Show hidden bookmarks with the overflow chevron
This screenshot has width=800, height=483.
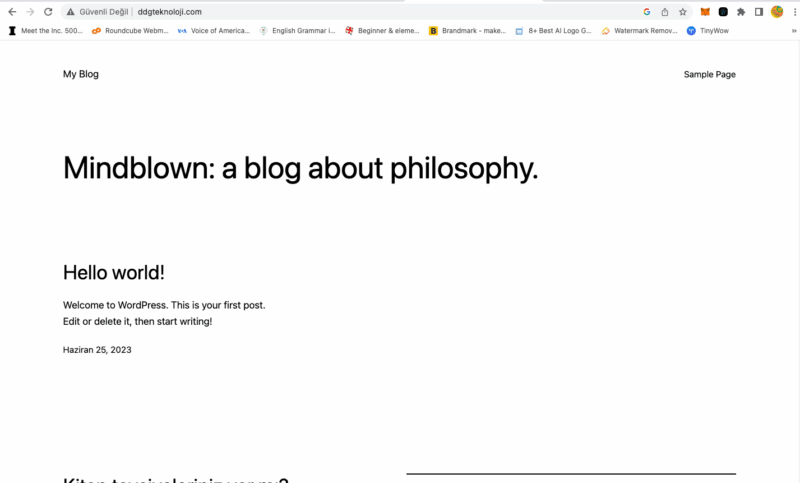point(793,31)
